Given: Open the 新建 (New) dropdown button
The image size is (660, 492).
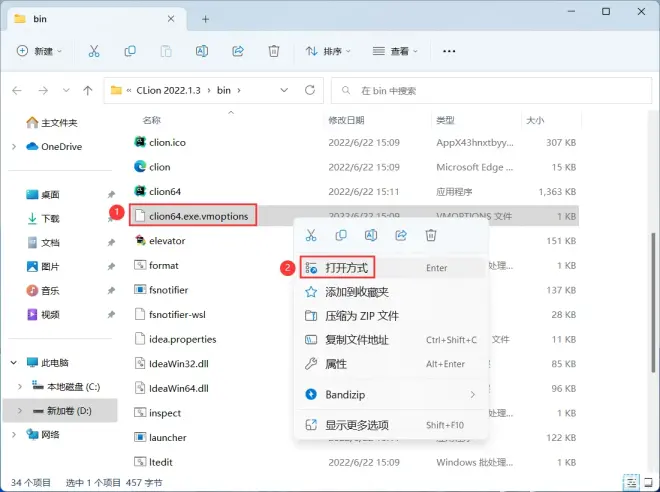Looking at the screenshot, I should tap(39, 51).
